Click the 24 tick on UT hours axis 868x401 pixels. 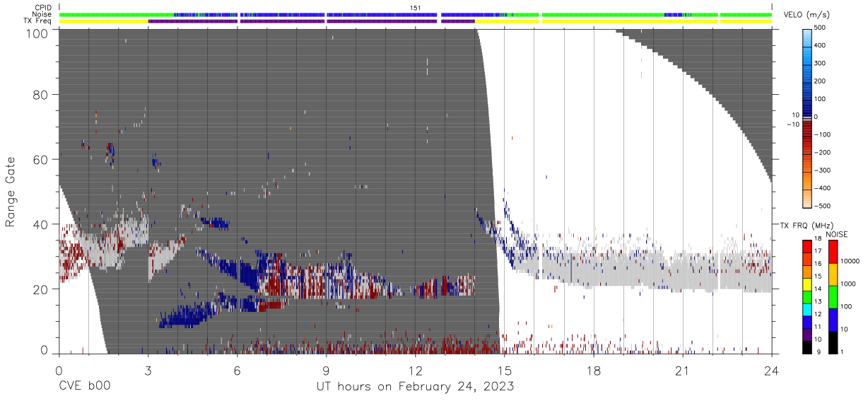point(772,371)
